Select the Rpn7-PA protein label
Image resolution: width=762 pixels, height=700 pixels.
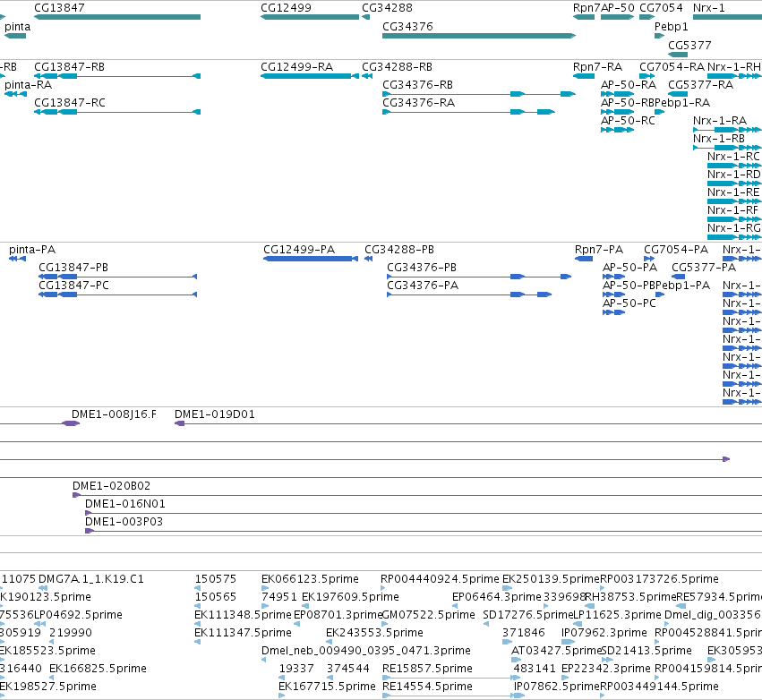pos(599,250)
